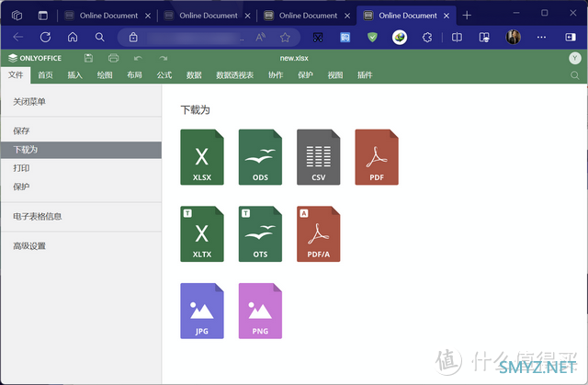
Task: Open the browser profile picture
Action: click(x=513, y=37)
